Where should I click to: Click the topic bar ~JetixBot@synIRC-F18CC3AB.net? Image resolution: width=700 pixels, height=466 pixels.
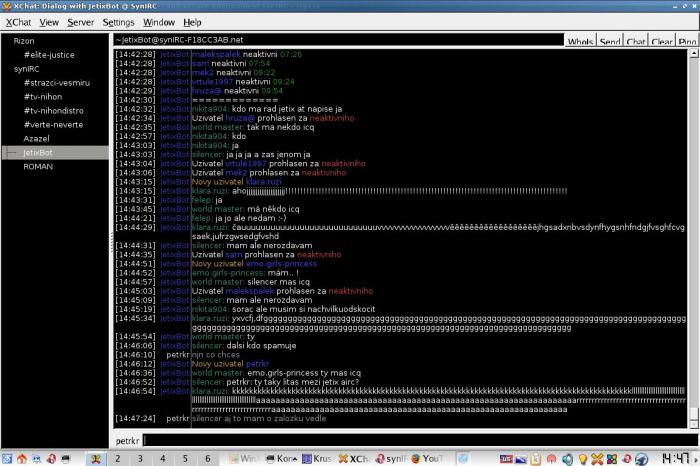click(x=338, y=40)
